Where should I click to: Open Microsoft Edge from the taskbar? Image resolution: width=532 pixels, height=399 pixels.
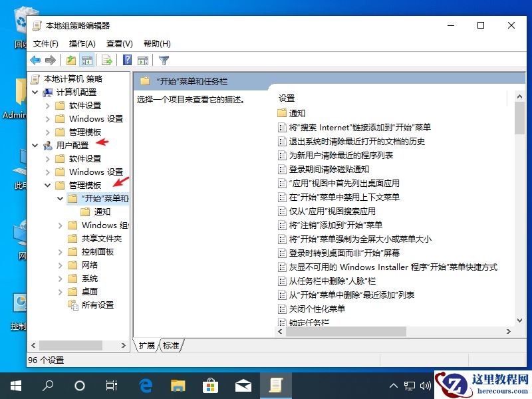coord(146,385)
